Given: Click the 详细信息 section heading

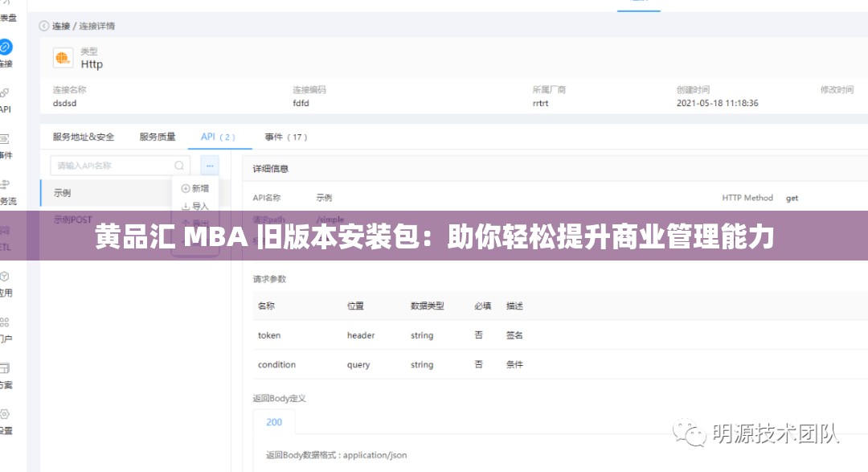Looking at the screenshot, I should tap(271, 168).
